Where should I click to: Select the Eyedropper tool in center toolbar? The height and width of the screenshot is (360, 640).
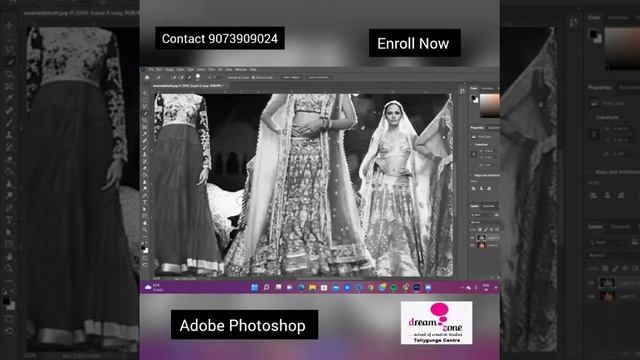pyautogui.click(x=144, y=133)
